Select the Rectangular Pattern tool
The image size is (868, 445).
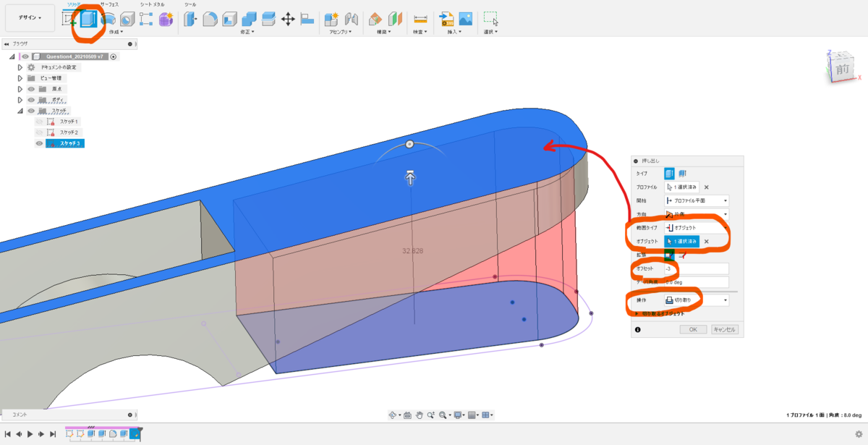146,20
